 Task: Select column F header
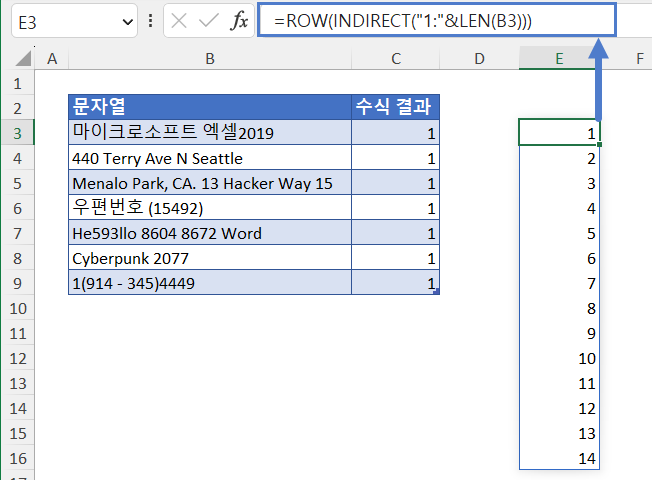[x=640, y=59]
